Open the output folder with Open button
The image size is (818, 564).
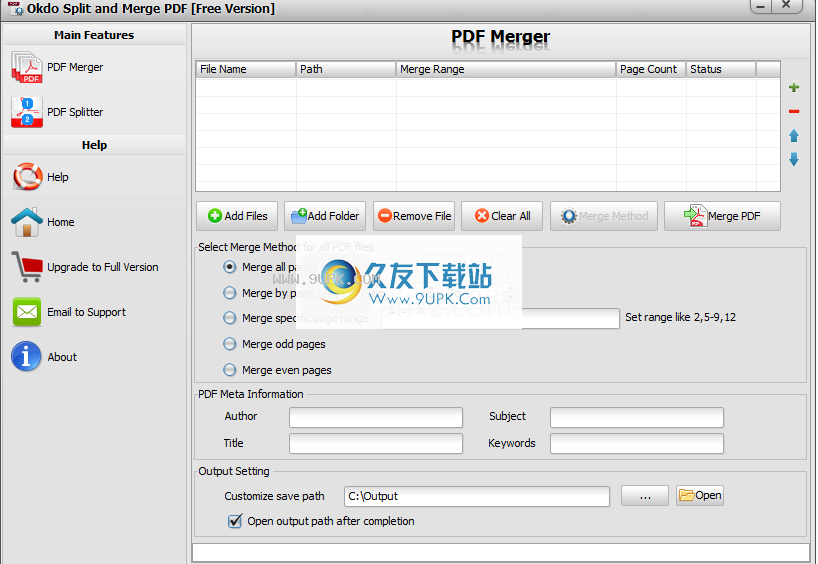[700, 495]
